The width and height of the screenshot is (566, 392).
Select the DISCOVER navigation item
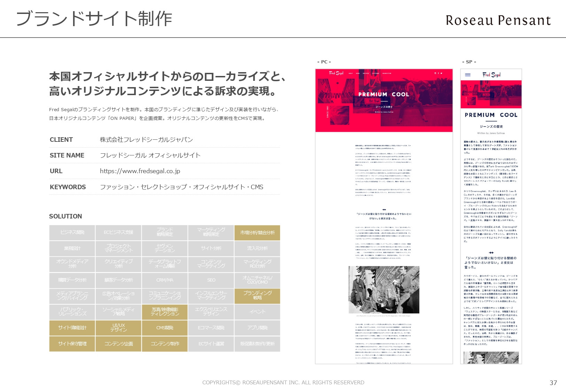[366, 73]
